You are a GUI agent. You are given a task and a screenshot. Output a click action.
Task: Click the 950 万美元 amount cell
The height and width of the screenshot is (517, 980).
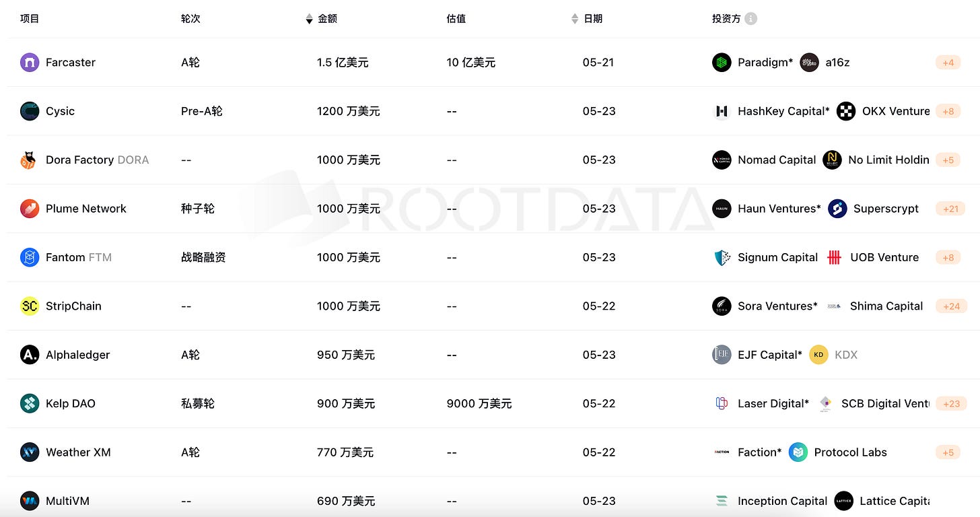click(x=346, y=355)
